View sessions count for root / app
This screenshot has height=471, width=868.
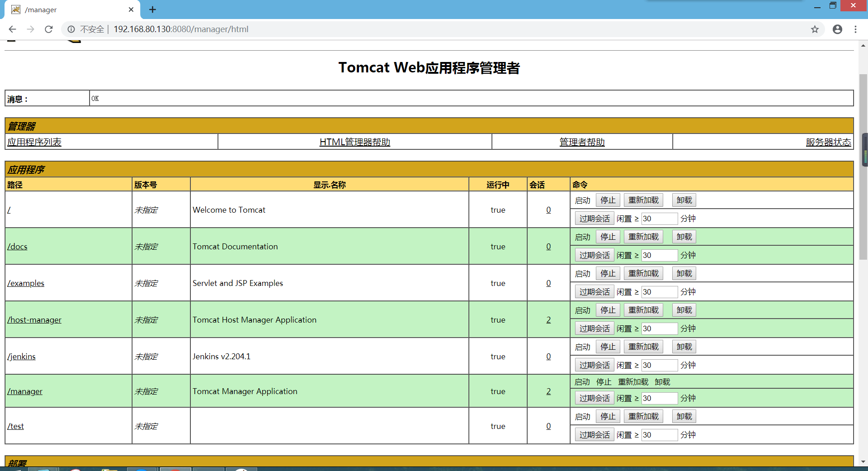point(548,210)
